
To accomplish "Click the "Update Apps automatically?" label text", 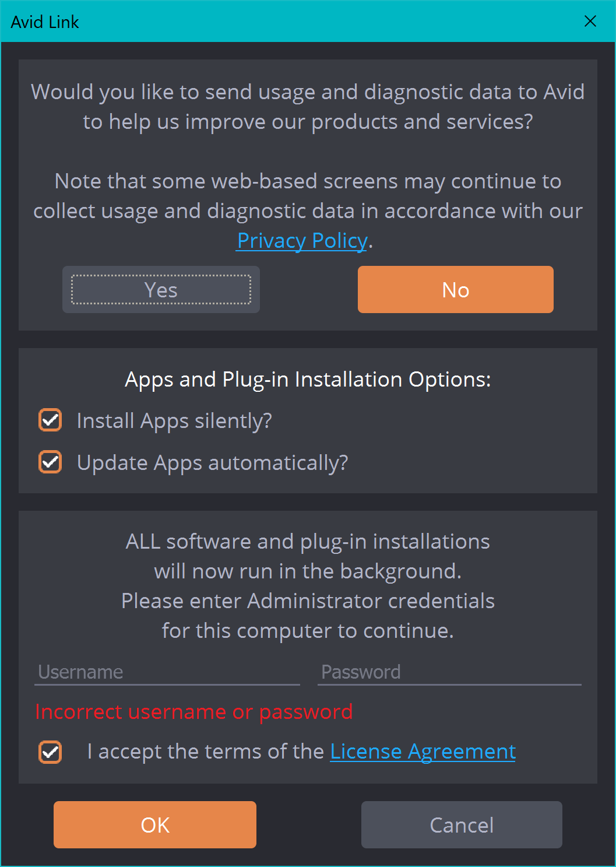I will [x=212, y=463].
